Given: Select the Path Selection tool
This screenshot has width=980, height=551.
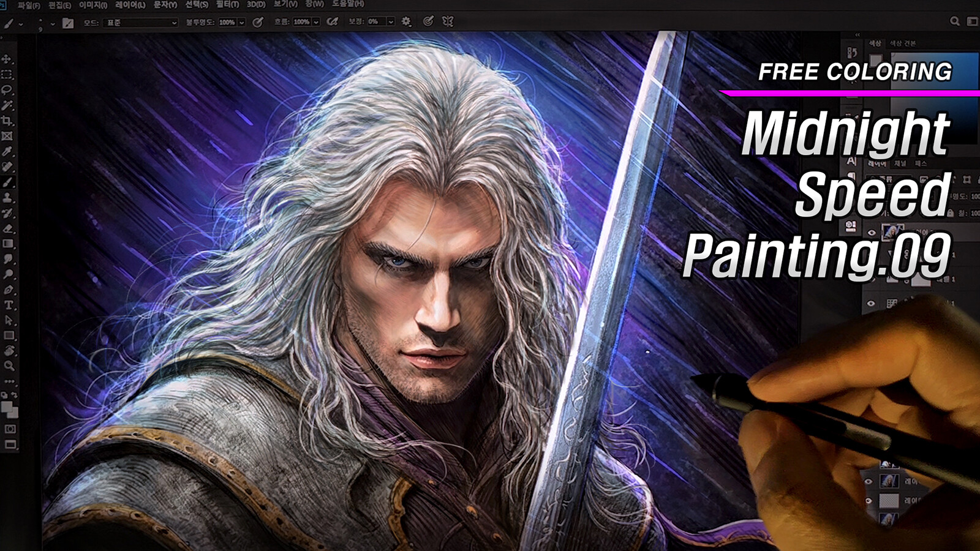Looking at the screenshot, I should tap(9, 320).
